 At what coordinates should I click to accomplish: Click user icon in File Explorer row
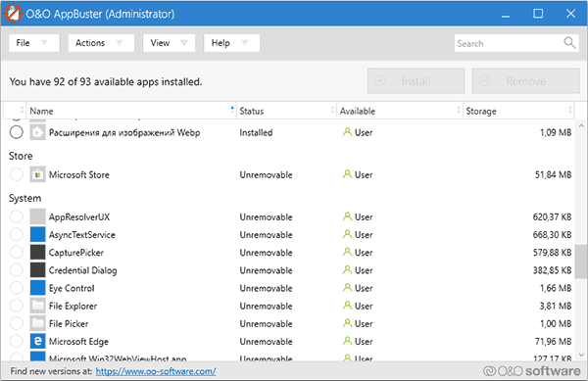coord(347,306)
